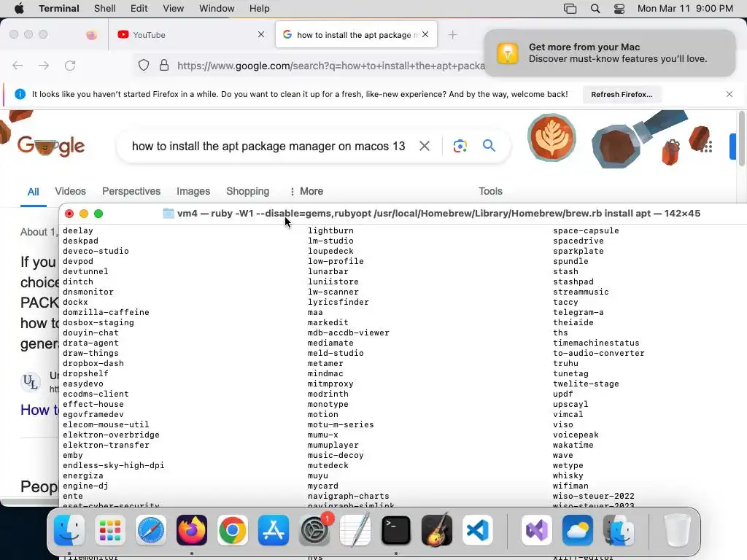
Task: Select the Perspectives results tab
Action: pos(131,192)
